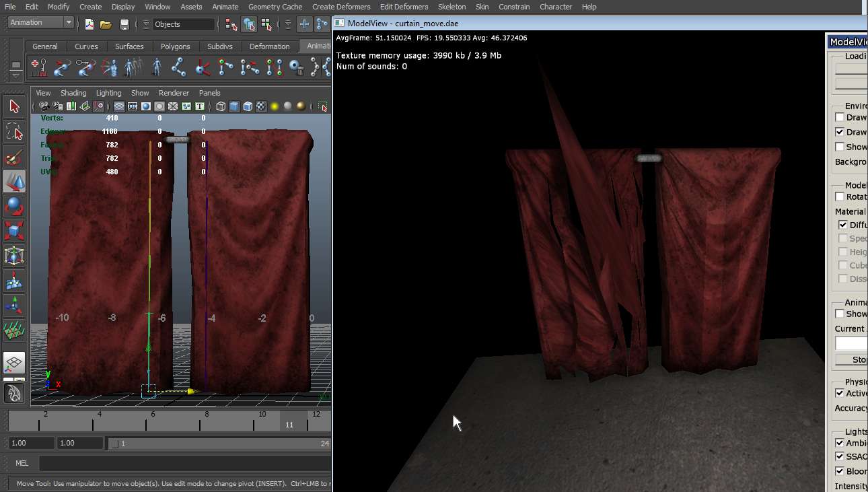Click the Open Scene folder icon

[106, 24]
